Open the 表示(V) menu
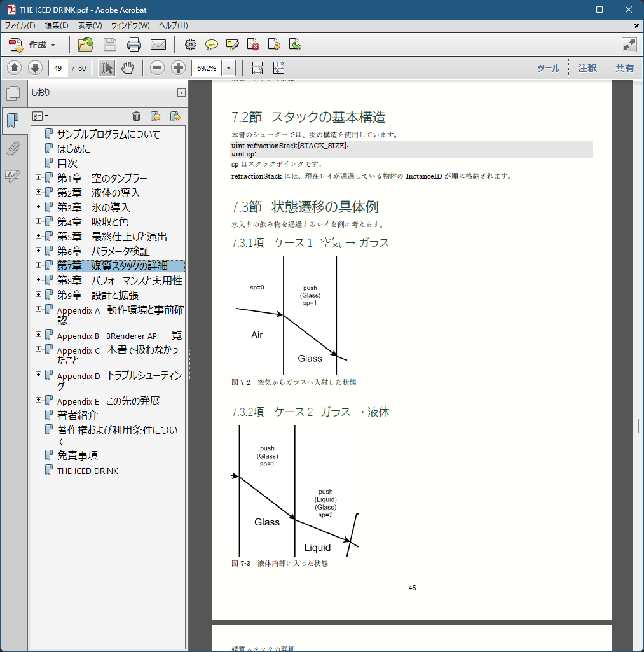This screenshot has width=644, height=652. point(90,25)
